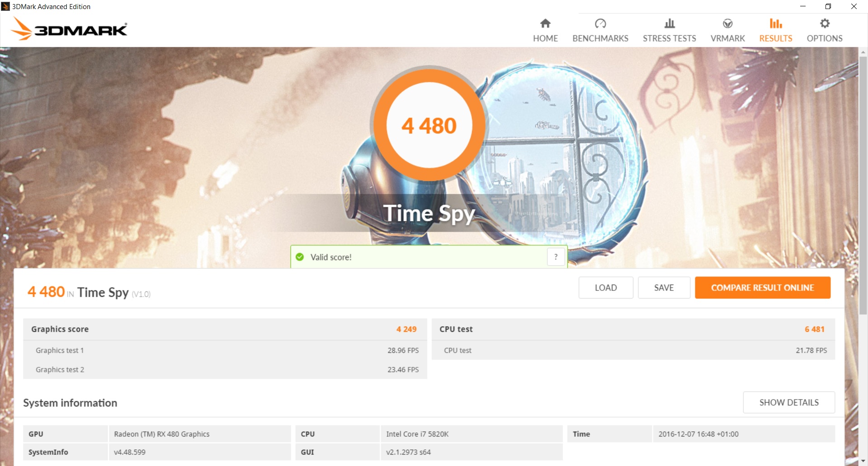This screenshot has height=466, width=868.
Task: Click the Graphics score header label
Action: pos(60,329)
